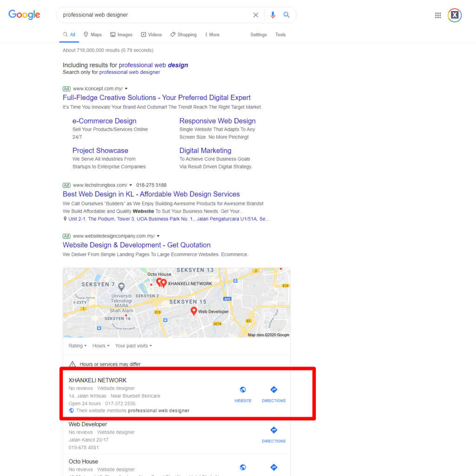
Task: Open the Rating filter dropdown
Action: (78, 346)
